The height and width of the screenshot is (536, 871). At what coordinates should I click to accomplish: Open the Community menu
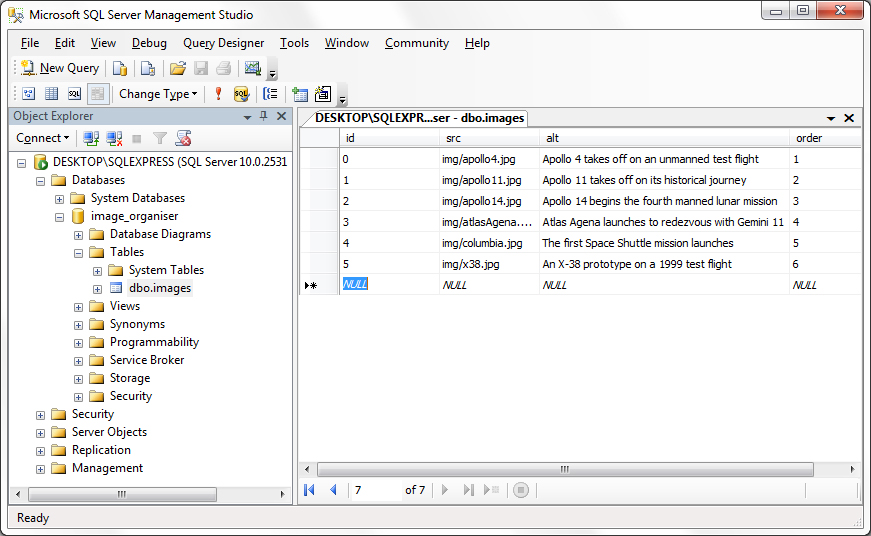[x=417, y=43]
